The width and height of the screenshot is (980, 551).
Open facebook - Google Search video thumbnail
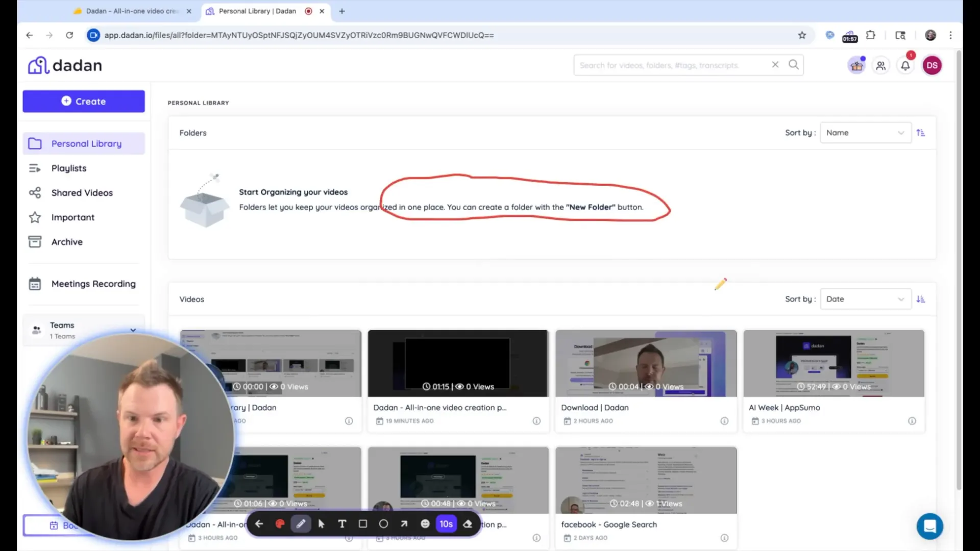(x=646, y=480)
